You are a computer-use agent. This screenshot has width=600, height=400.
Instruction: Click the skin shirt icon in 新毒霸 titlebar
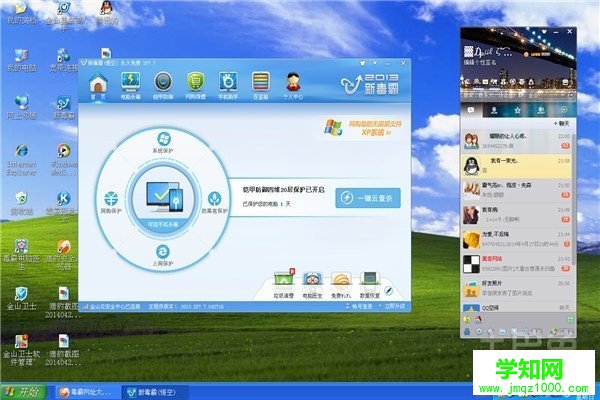pyautogui.click(x=362, y=62)
